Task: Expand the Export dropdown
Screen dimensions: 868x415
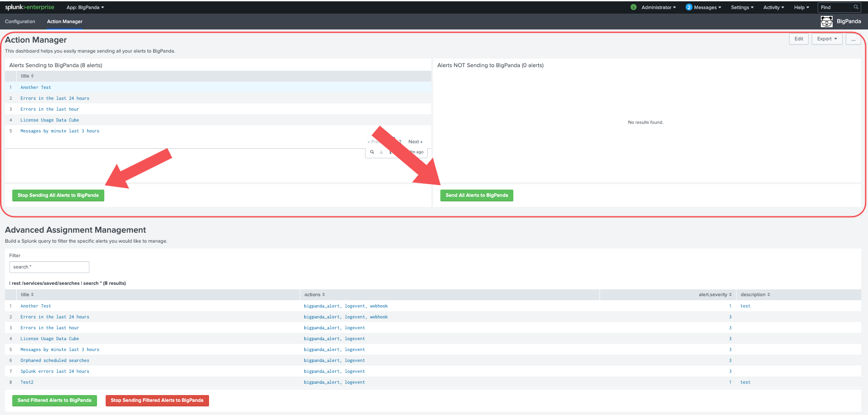Action: (x=826, y=39)
